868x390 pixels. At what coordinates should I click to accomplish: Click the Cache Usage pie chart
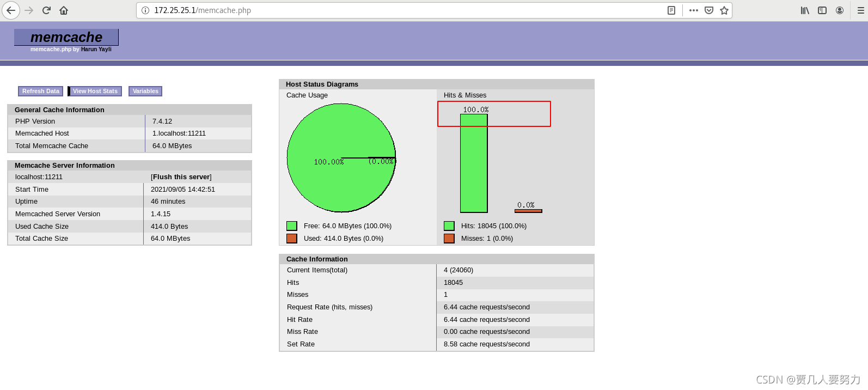341,158
